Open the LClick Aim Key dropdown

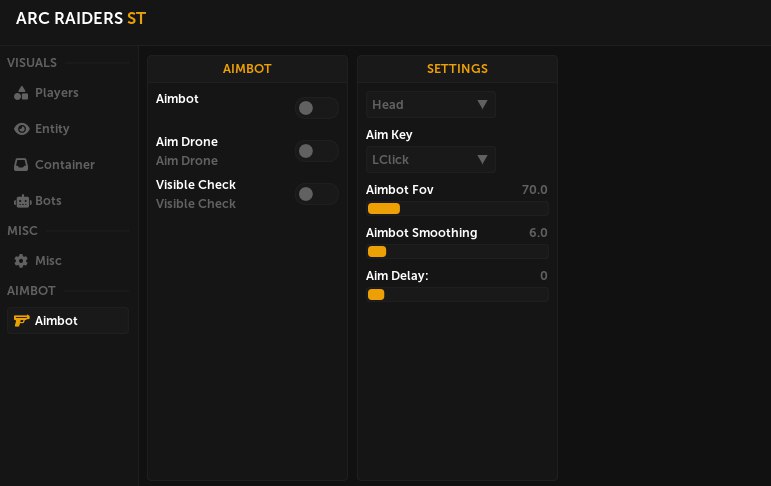430,160
